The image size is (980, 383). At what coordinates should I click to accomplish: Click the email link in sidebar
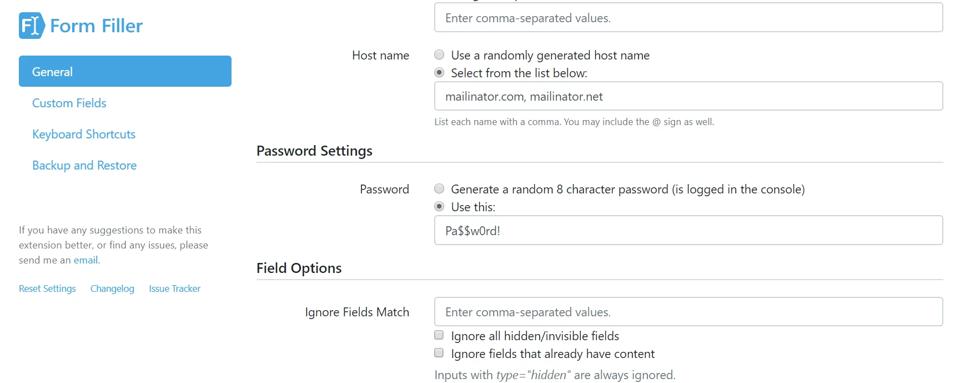[x=86, y=260]
